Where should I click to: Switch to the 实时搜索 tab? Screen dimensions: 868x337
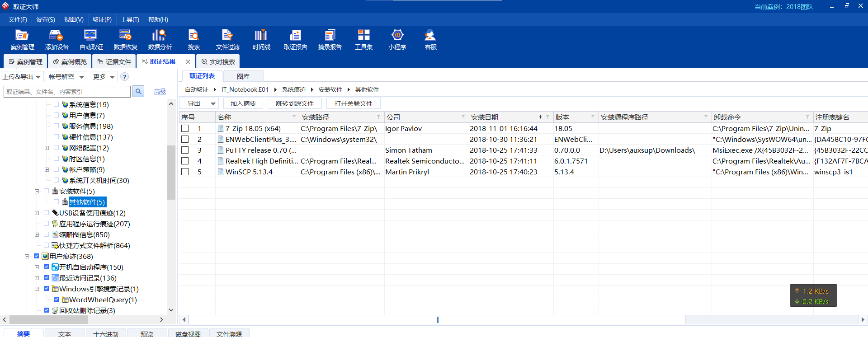tap(218, 61)
